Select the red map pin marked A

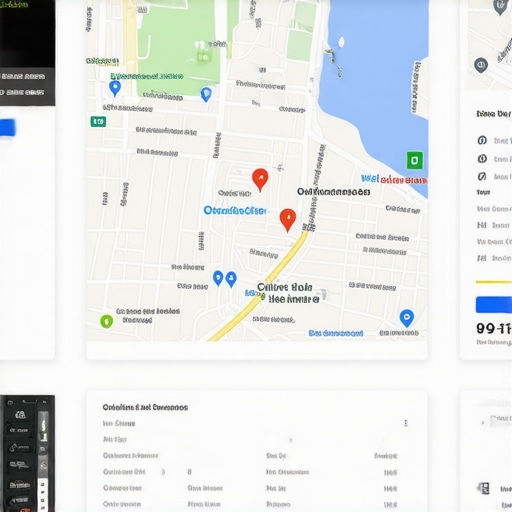260,179
